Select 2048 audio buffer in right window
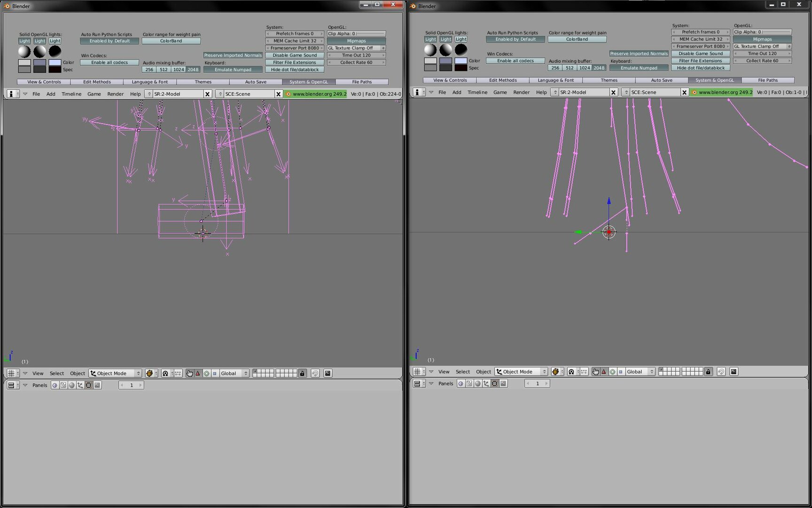 coord(599,68)
